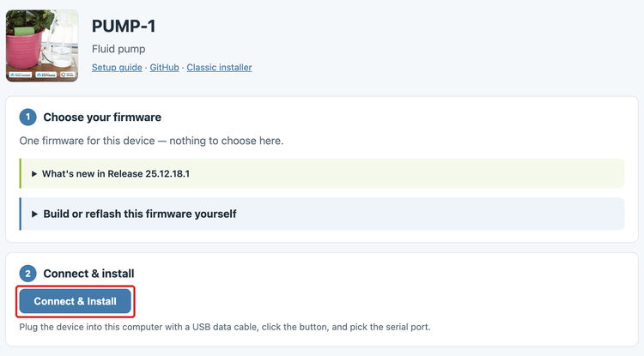Click the HomeKit badge on product photo
Image resolution: width=644 pixels, height=356 pixels.
pyautogui.click(x=67, y=75)
